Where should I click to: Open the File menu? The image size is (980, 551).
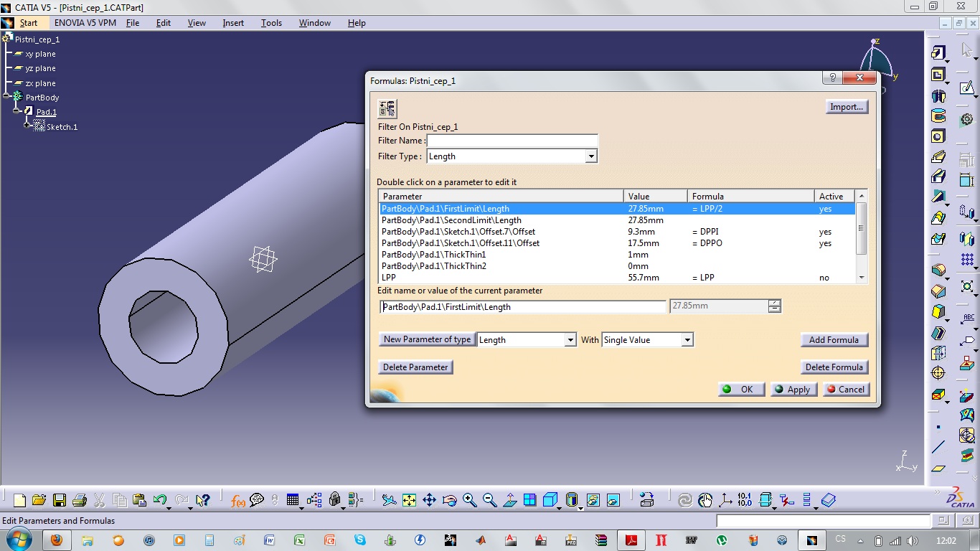[133, 23]
